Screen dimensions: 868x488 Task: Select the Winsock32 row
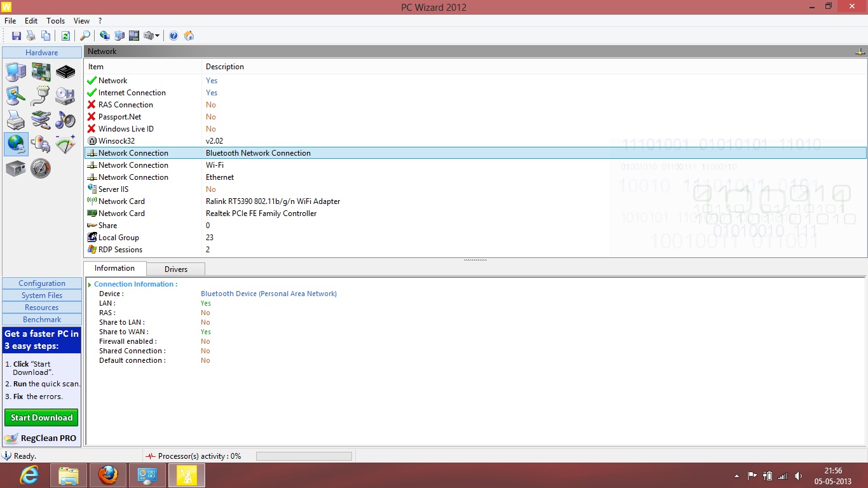475,141
